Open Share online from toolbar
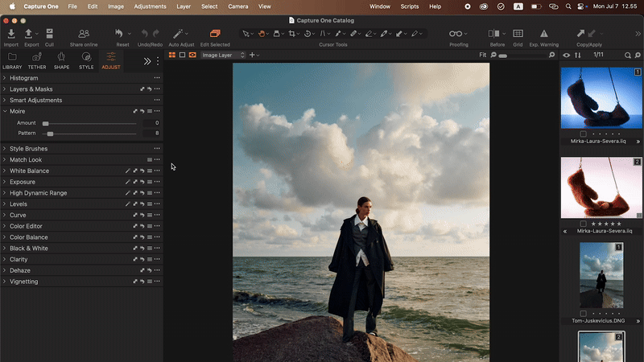The height and width of the screenshot is (362, 644). 84,34
